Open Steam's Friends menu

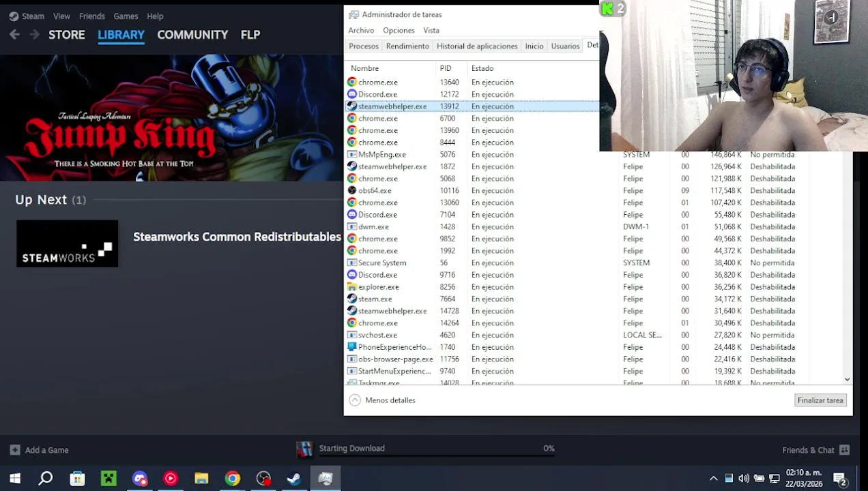pyautogui.click(x=92, y=16)
